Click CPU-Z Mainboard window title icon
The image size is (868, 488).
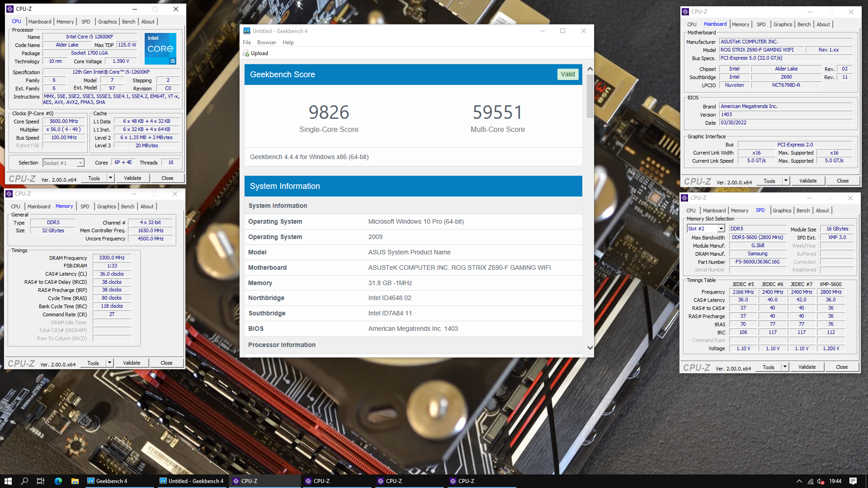coord(685,12)
